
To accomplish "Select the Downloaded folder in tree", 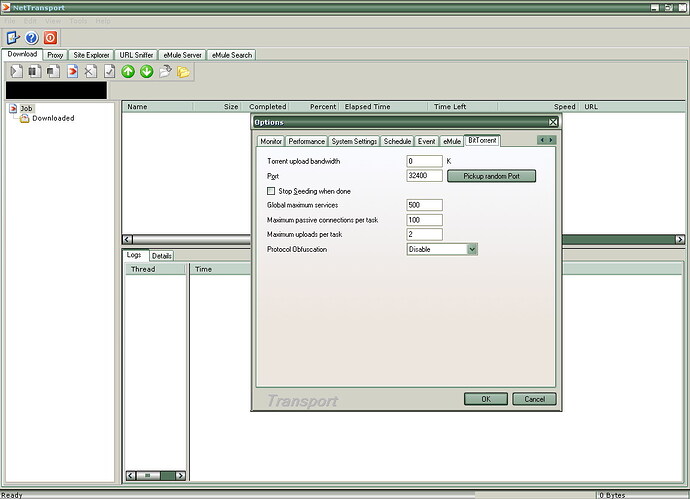I will point(53,118).
